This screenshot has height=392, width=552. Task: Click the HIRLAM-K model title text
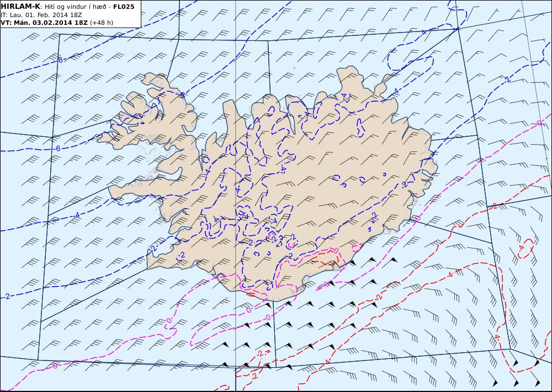point(20,6)
